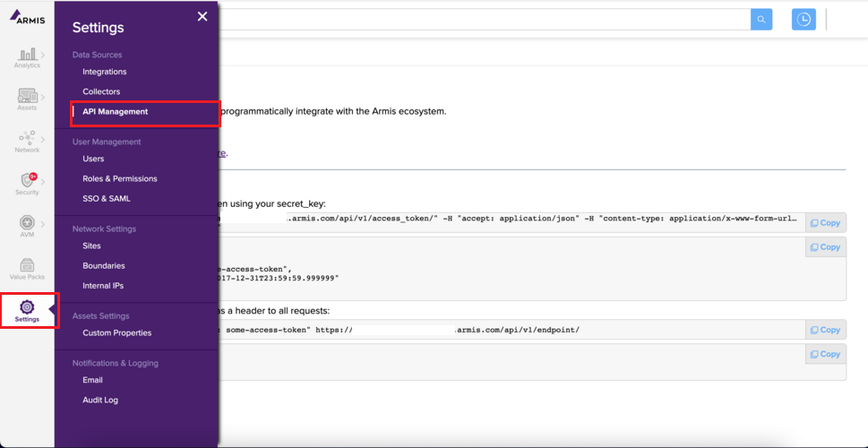This screenshot has width=868, height=448.
Task: Open Integrations under Data Sources
Action: 105,72
